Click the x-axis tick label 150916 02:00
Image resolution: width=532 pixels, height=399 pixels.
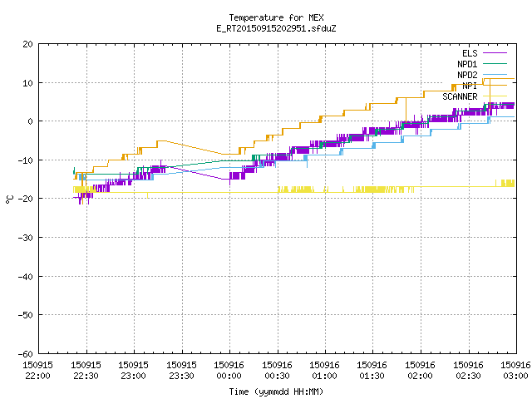pyautogui.click(x=421, y=371)
